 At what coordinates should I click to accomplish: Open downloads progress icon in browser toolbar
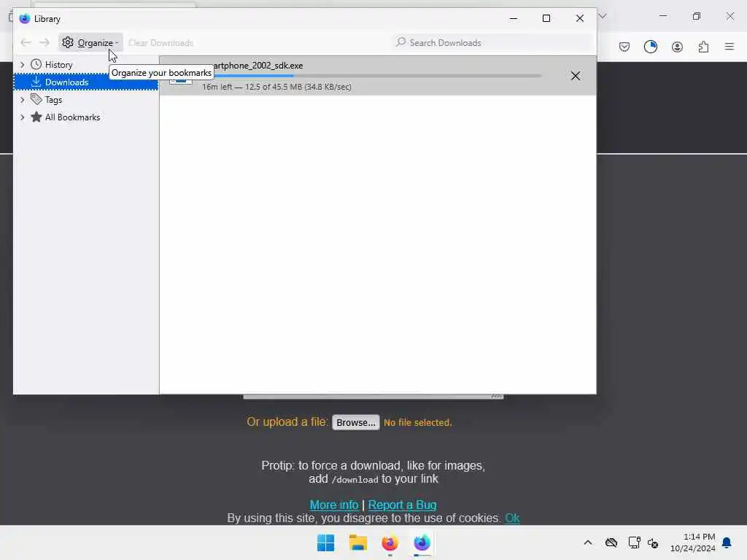[651, 47]
